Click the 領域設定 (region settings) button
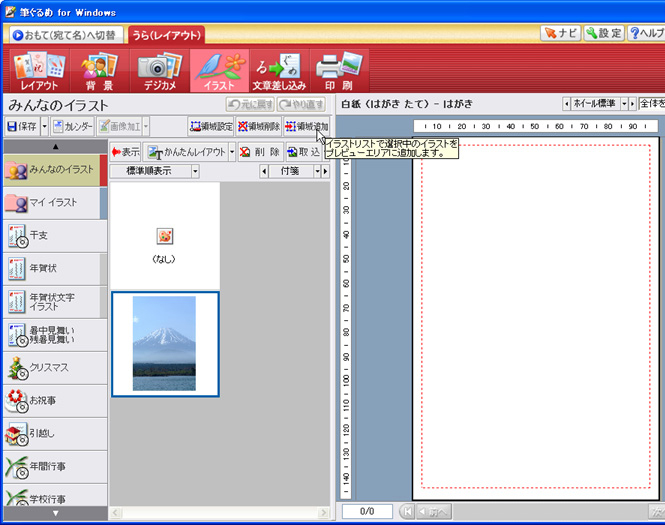 211,127
